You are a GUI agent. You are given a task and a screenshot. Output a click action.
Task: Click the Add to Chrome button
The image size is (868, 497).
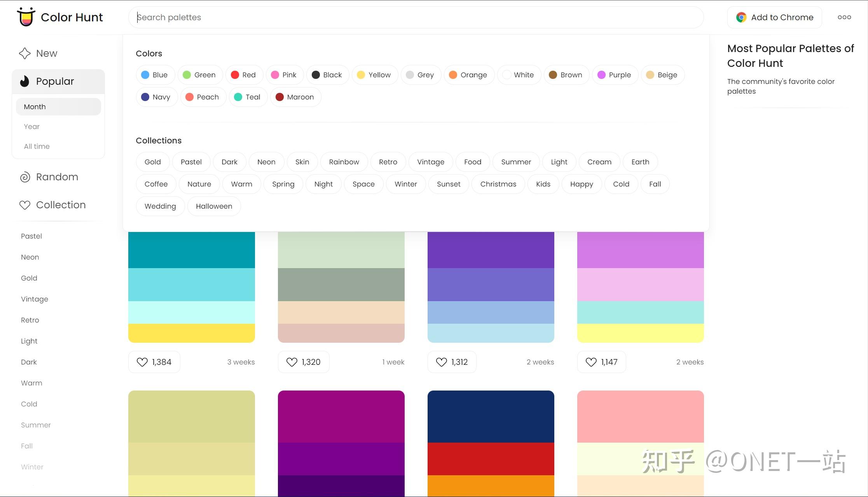tap(774, 17)
